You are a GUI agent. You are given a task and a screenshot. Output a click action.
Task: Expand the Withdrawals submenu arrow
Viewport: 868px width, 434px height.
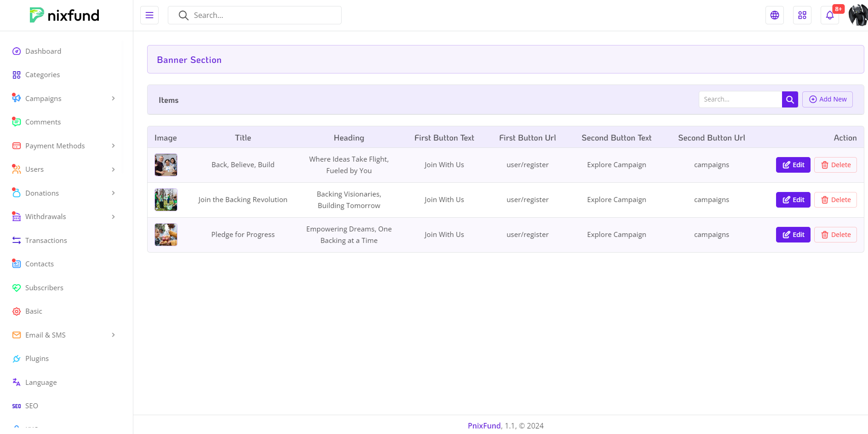pos(113,217)
